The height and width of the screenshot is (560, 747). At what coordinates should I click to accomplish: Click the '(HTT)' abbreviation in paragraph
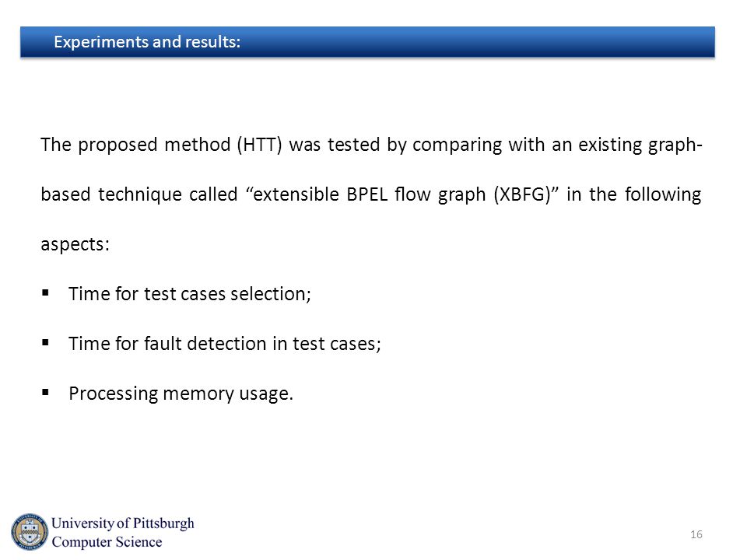pyautogui.click(x=260, y=145)
